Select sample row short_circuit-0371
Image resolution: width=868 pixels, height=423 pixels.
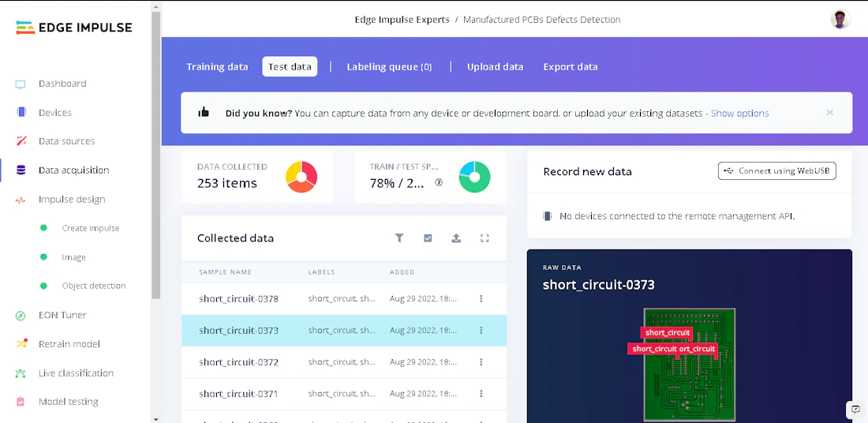(344, 394)
